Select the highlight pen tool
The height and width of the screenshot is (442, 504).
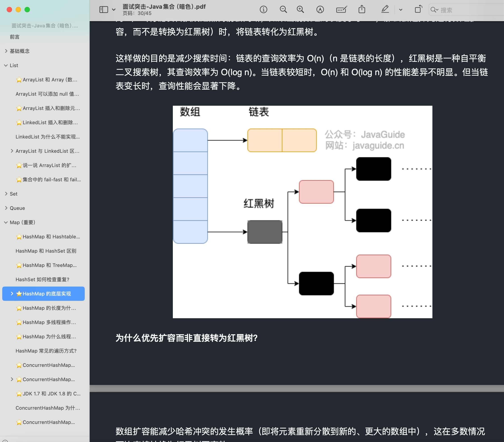[x=385, y=9]
